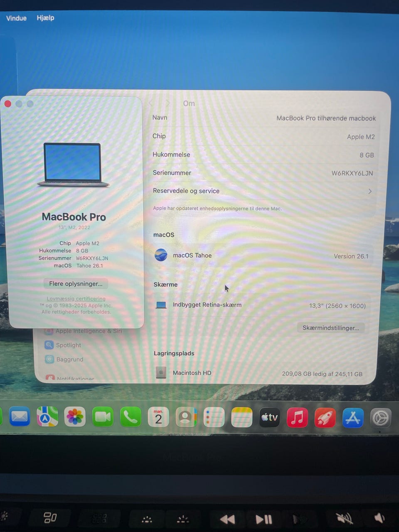Click the macOS Tahoe logo icon
The image size is (399, 532).
coord(161,255)
